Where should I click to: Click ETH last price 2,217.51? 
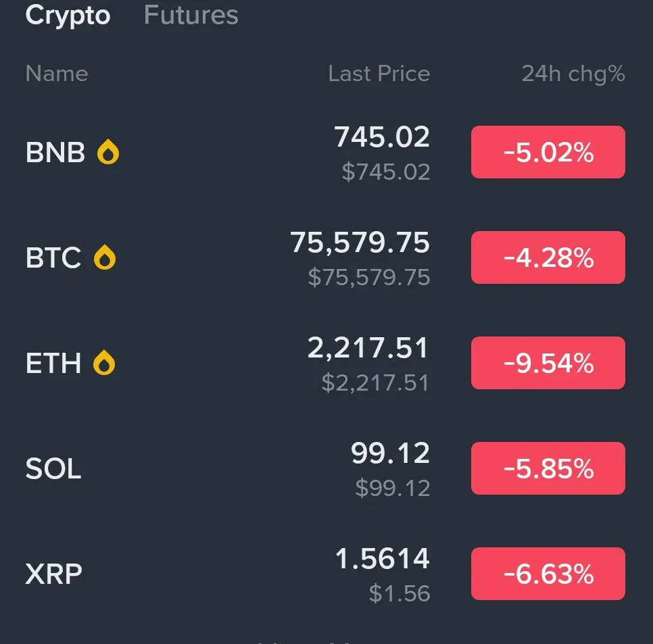[368, 349]
